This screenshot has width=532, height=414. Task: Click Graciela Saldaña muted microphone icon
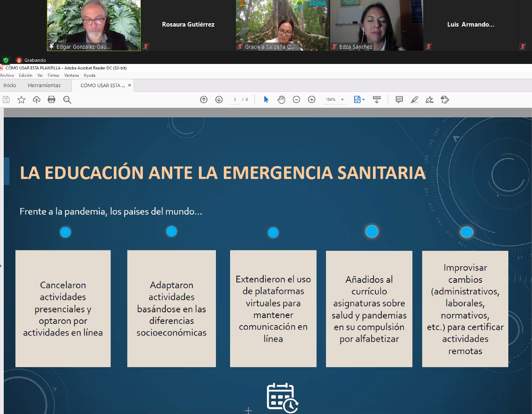(x=240, y=47)
